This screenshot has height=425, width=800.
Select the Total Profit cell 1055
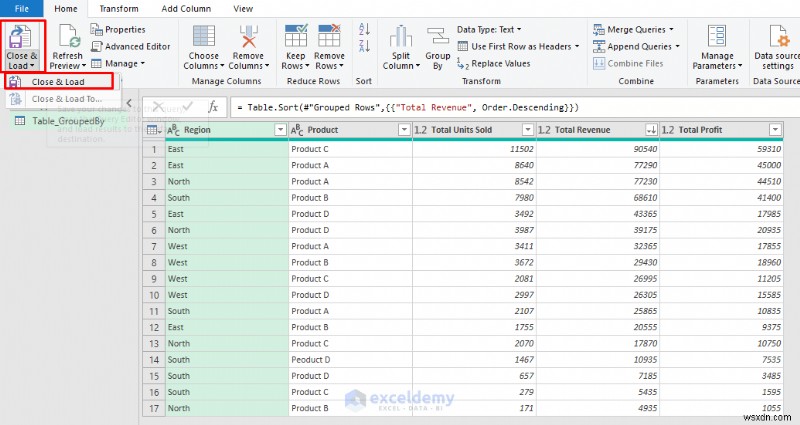721,409
